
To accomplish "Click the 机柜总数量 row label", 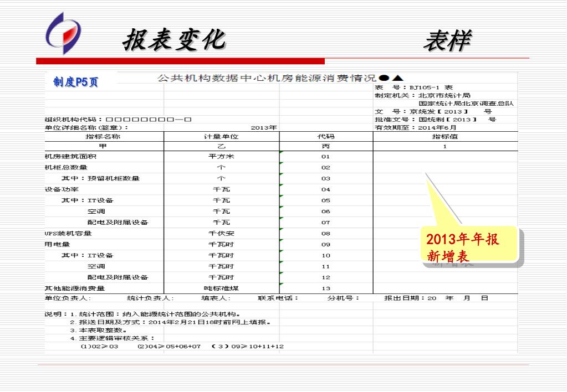I will [x=66, y=167].
